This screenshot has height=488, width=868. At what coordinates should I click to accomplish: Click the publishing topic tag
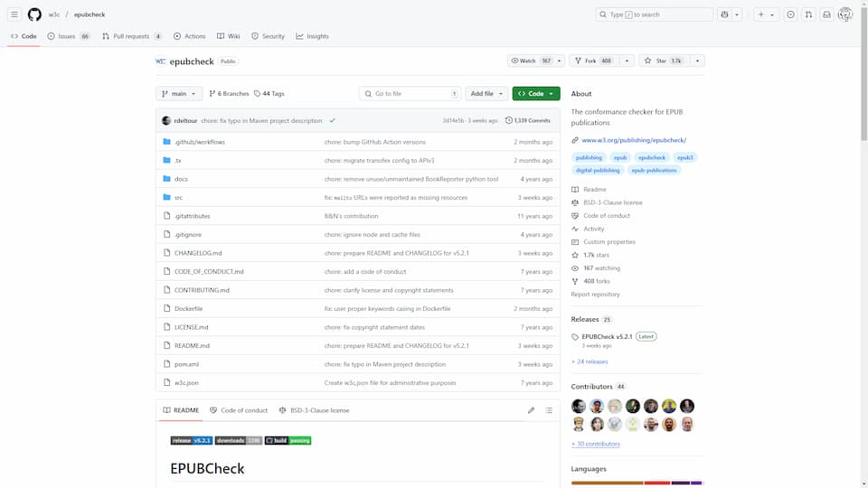click(589, 157)
